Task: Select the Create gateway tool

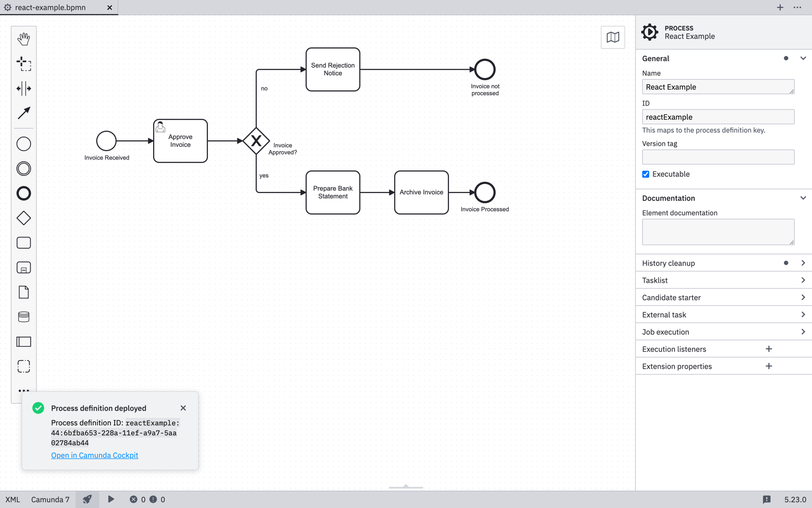Action: click(x=24, y=218)
